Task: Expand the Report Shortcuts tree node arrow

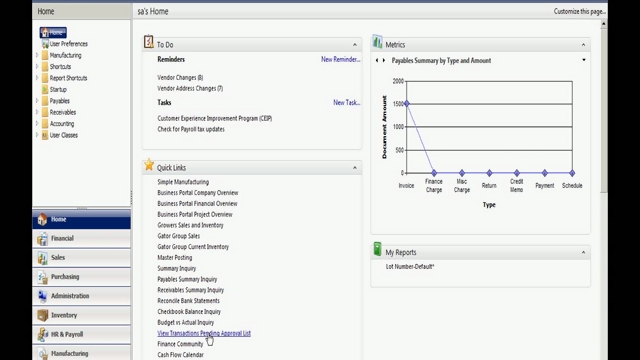Action: 37,78
